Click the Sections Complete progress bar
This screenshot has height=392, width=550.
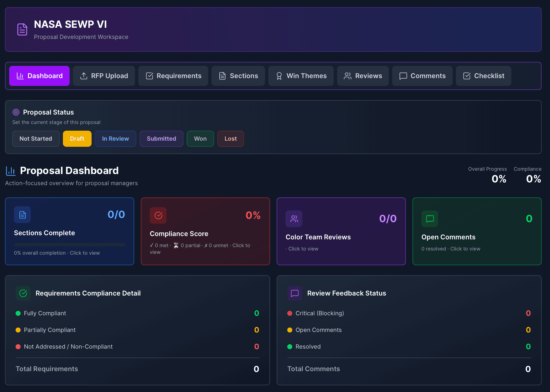pos(69,245)
